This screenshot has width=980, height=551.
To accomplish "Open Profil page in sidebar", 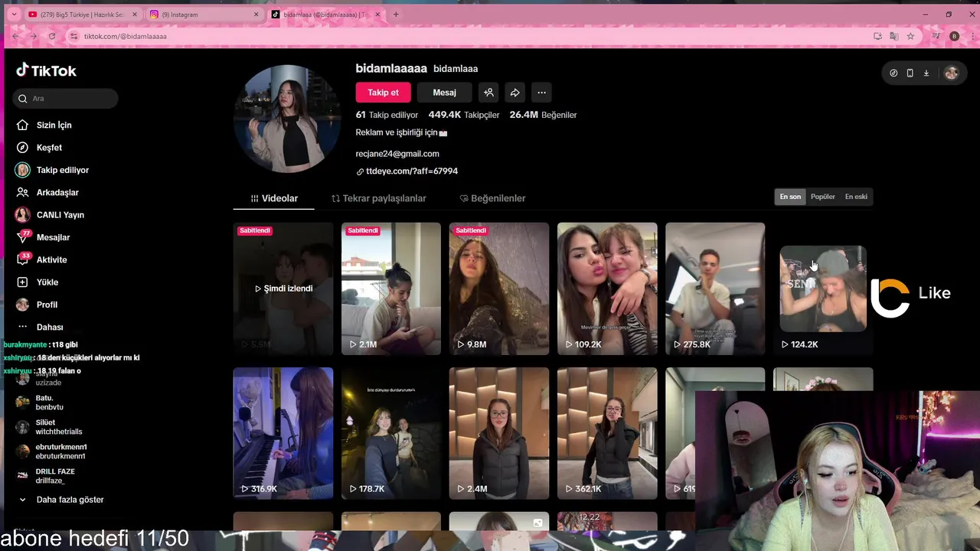I will click(x=37, y=305).
